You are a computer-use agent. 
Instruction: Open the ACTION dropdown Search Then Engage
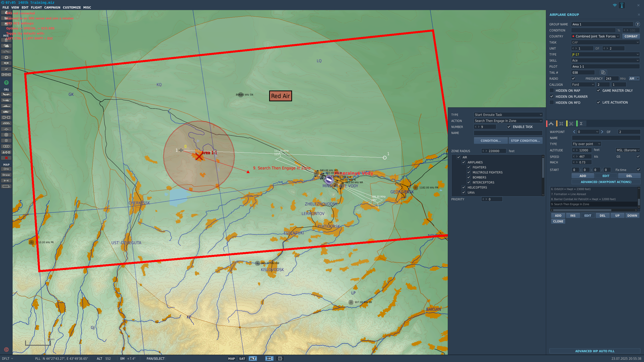[x=508, y=121]
